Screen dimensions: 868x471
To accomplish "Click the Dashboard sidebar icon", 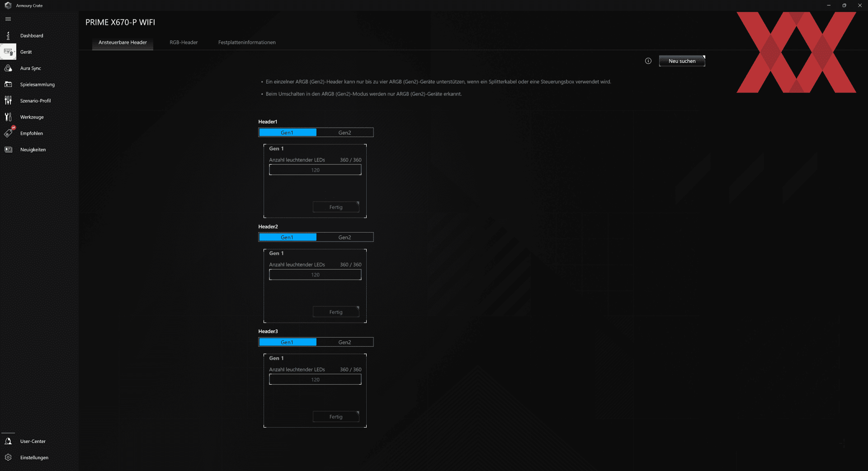I will [x=8, y=36].
